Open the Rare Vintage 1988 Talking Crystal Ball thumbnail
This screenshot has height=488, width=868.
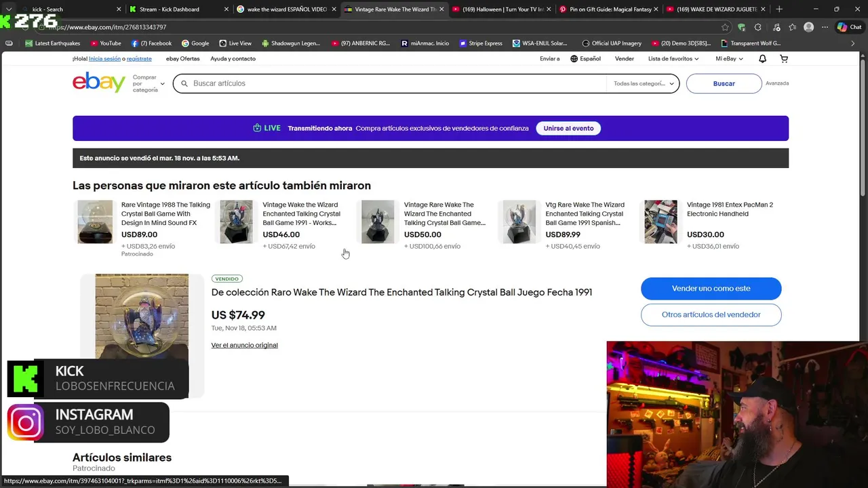click(95, 222)
